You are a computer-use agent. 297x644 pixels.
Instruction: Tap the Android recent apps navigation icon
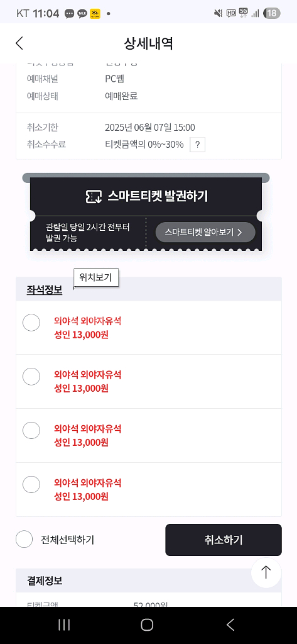pos(64,625)
